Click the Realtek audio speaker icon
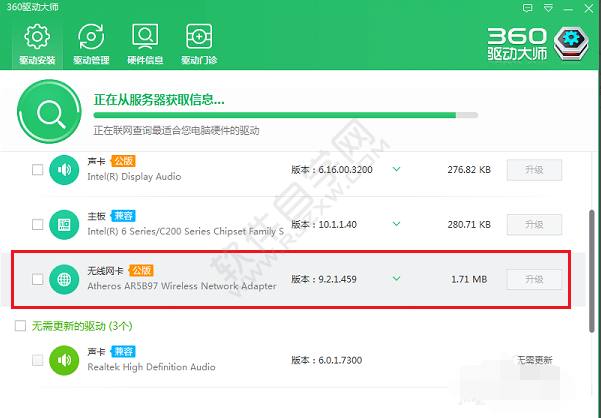Image resolution: width=601 pixels, height=418 pixels. (64, 360)
